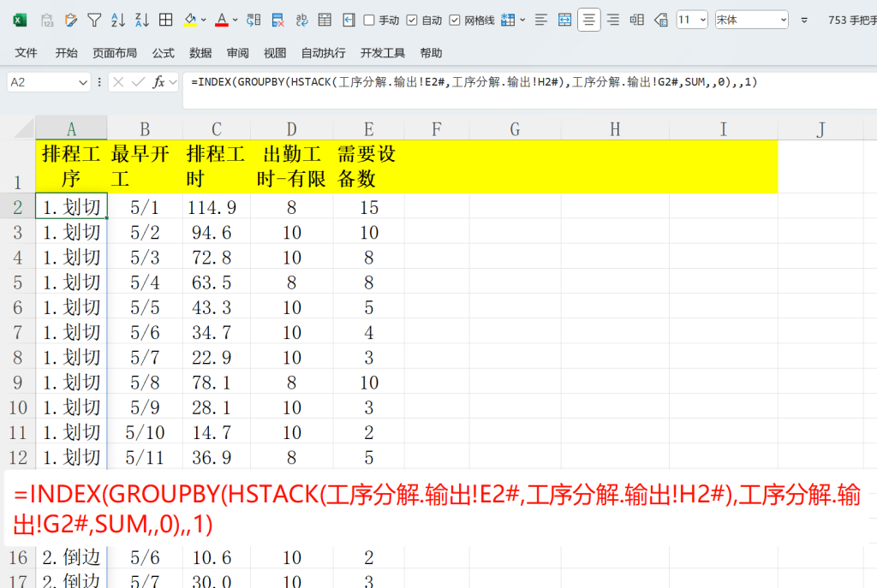
Task: Select date cell 5/10
Action: pyautogui.click(x=145, y=432)
